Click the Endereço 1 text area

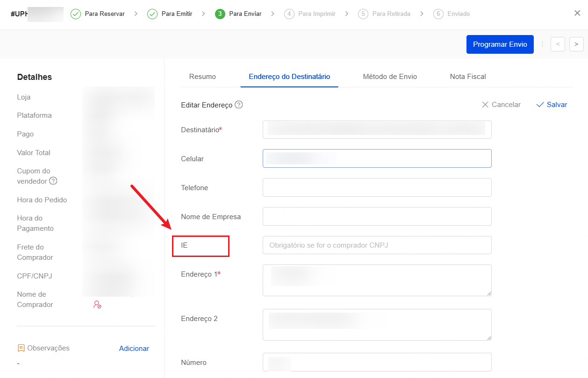(377, 280)
